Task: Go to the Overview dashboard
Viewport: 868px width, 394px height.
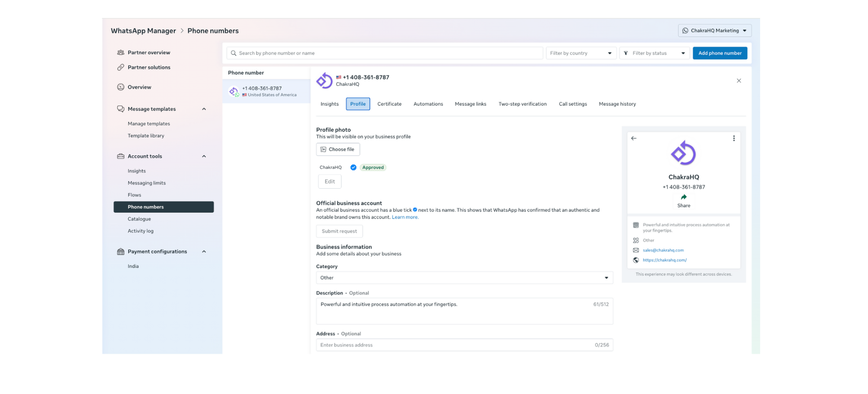Action: [x=139, y=87]
